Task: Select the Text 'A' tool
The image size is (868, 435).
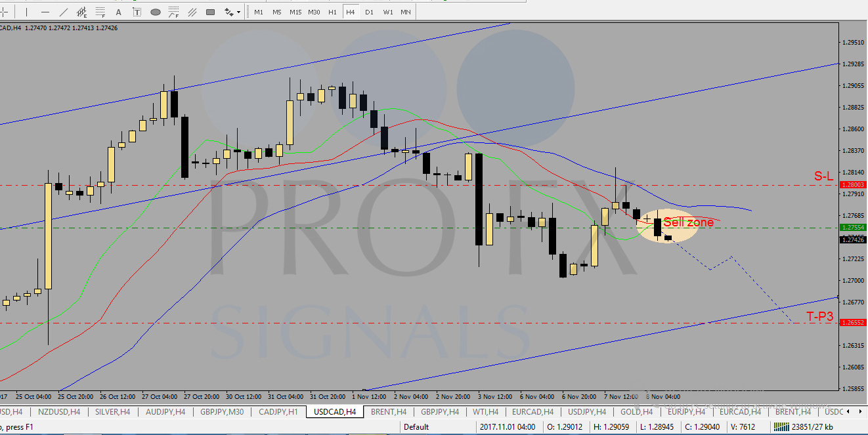Action: pos(118,12)
